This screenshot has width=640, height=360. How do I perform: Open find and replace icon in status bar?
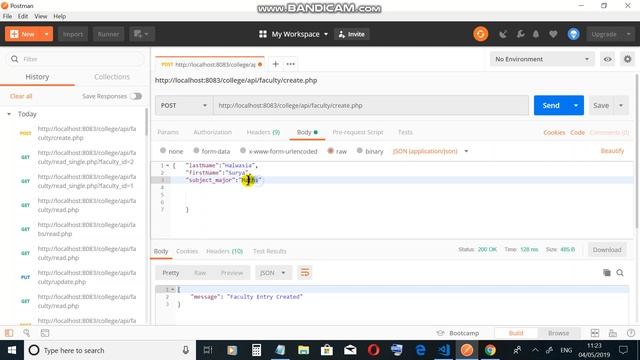(x=27, y=333)
